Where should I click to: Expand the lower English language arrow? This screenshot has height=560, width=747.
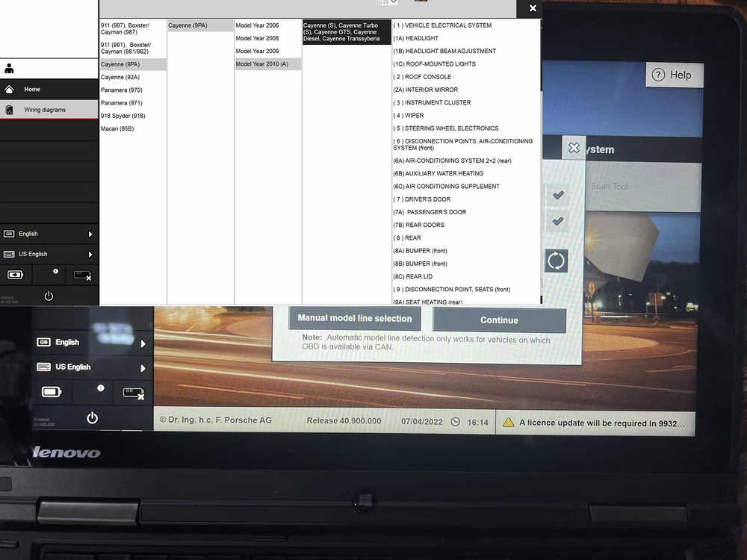click(x=143, y=343)
